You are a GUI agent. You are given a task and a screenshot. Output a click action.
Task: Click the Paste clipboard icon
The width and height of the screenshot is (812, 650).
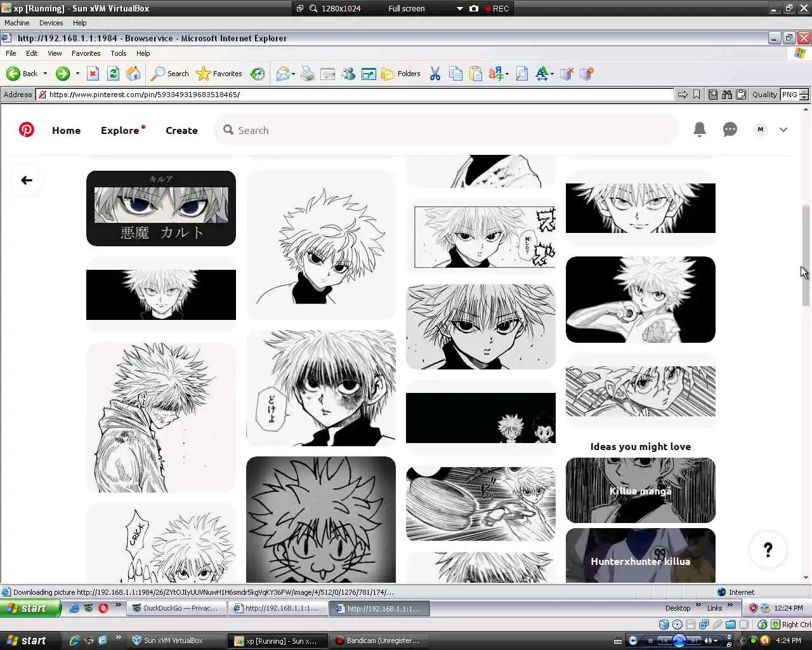coord(476,74)
